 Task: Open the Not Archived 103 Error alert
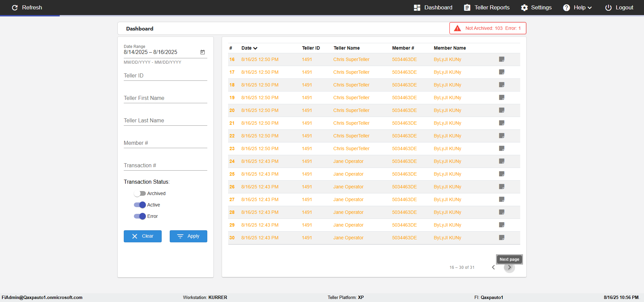[x=488, y=28]
